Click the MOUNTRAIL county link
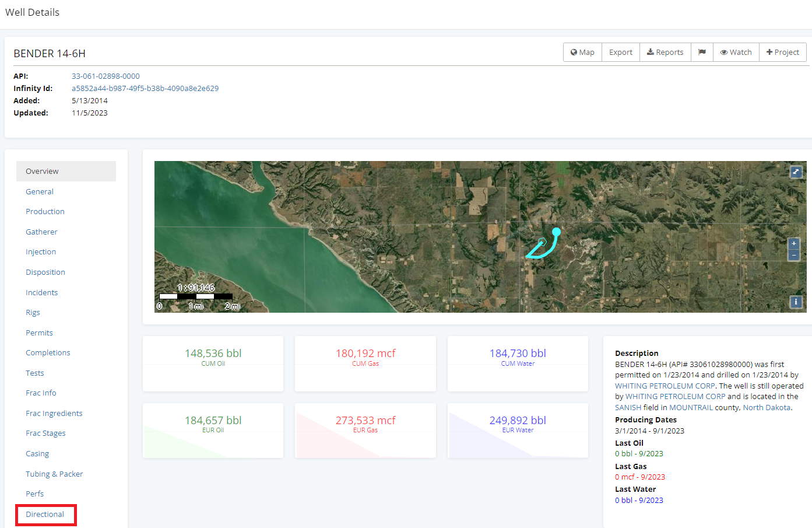This screenshot has height=528, width=812. pos(691,407)
